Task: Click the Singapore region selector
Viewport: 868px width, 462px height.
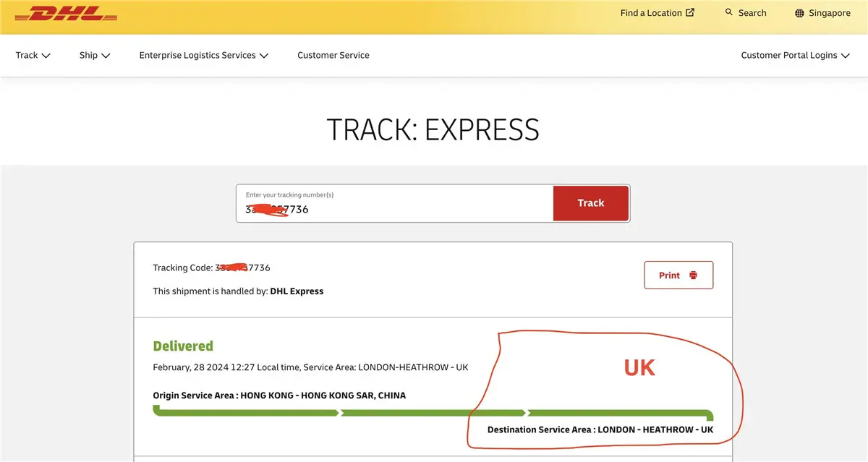Action: coord(830,12)
